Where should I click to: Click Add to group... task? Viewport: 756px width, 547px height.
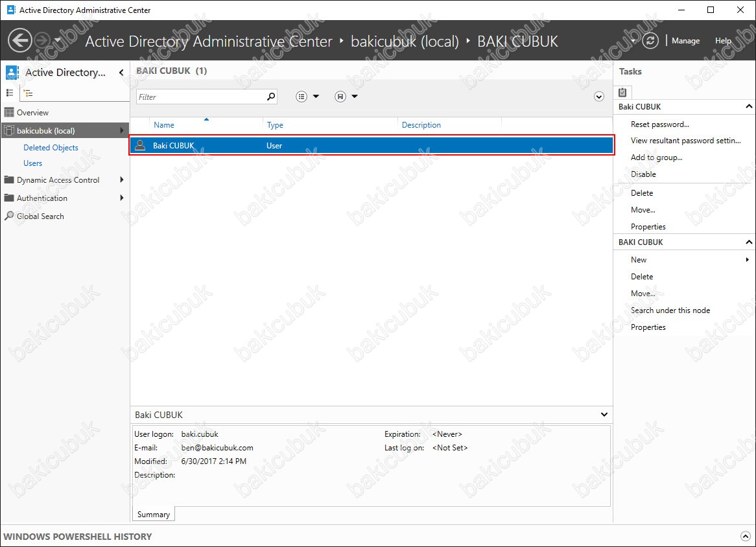tap(656, 157)
